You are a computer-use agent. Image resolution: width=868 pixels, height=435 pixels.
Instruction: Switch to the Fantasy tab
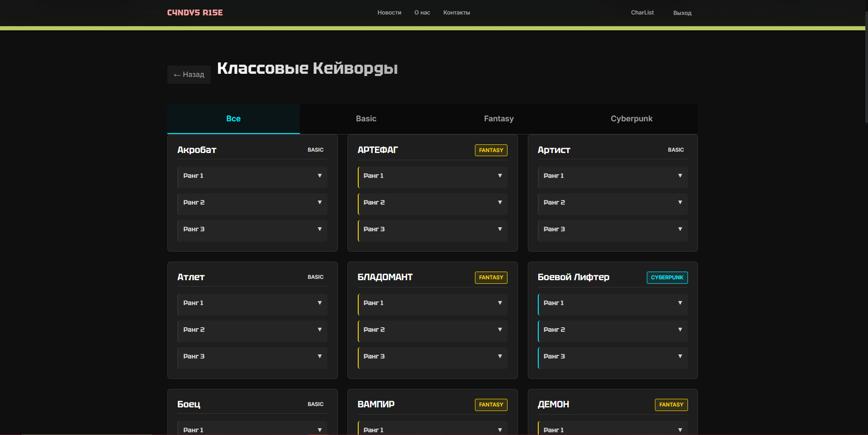click(499, 119)
